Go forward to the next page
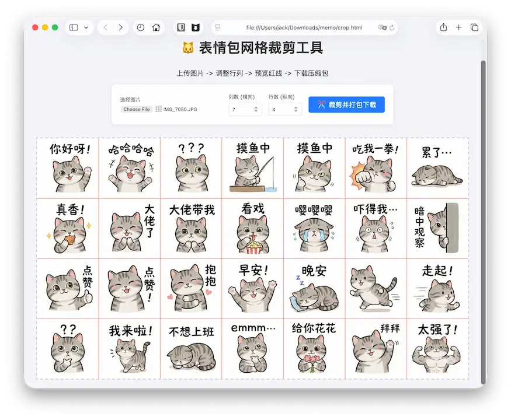The width and height of the screenshot is (511, 420). click(x=120, y=27)
